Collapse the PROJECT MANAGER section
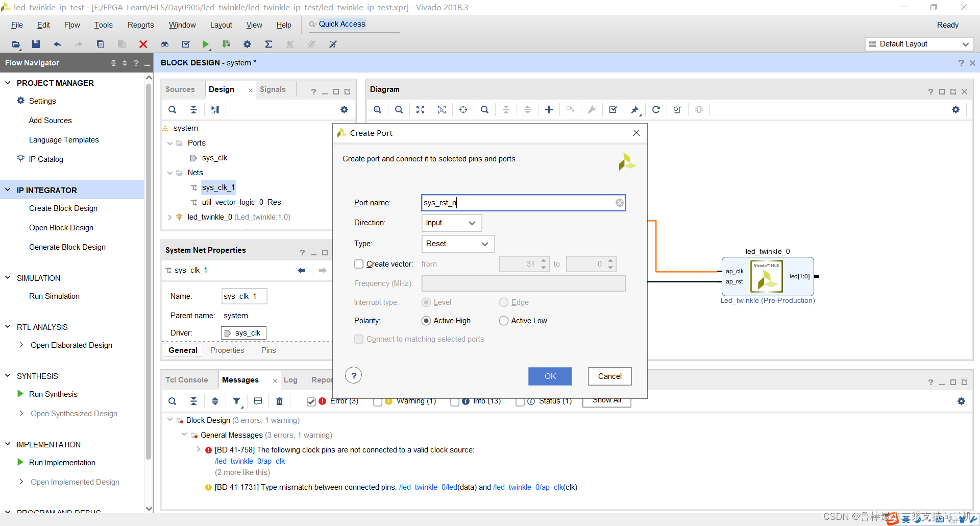This screenshot has height=526, width=980. tap(8, 83)
